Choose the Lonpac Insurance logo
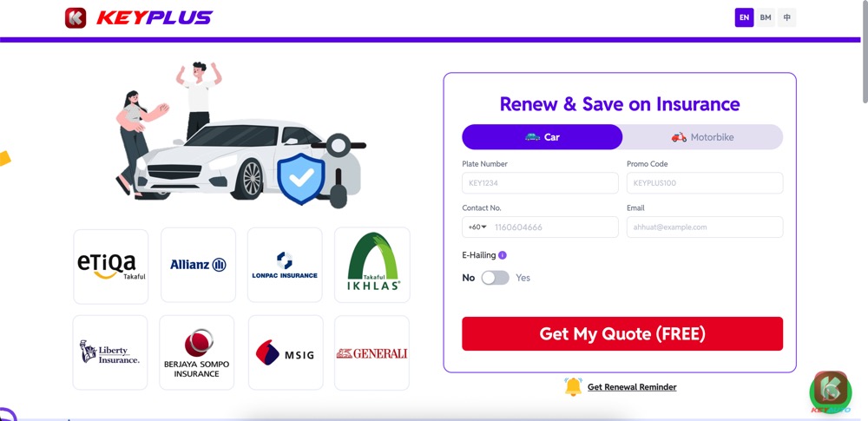Screen dimensions: 868x421 pos(285,265)
